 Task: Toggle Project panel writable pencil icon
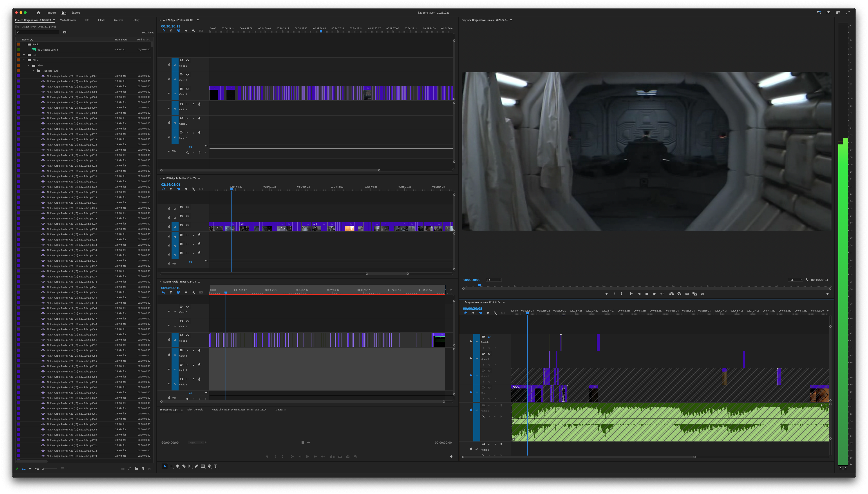pyautogui.click(x=17, y=468)
